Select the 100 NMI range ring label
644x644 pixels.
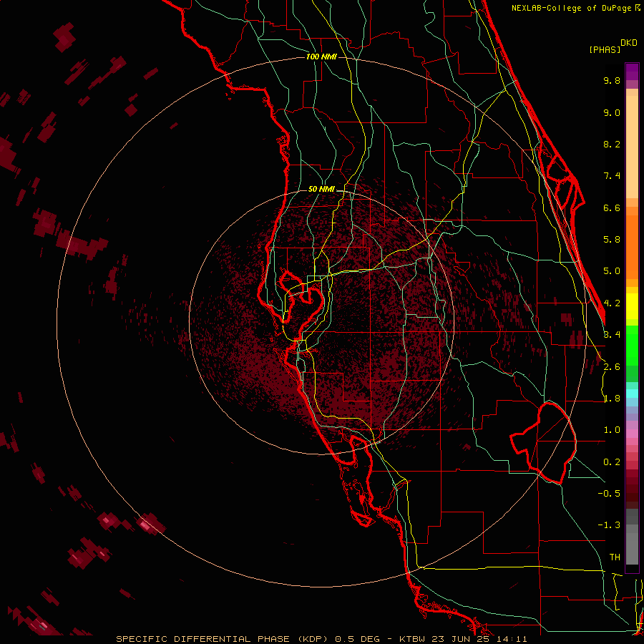click(321, 57)
